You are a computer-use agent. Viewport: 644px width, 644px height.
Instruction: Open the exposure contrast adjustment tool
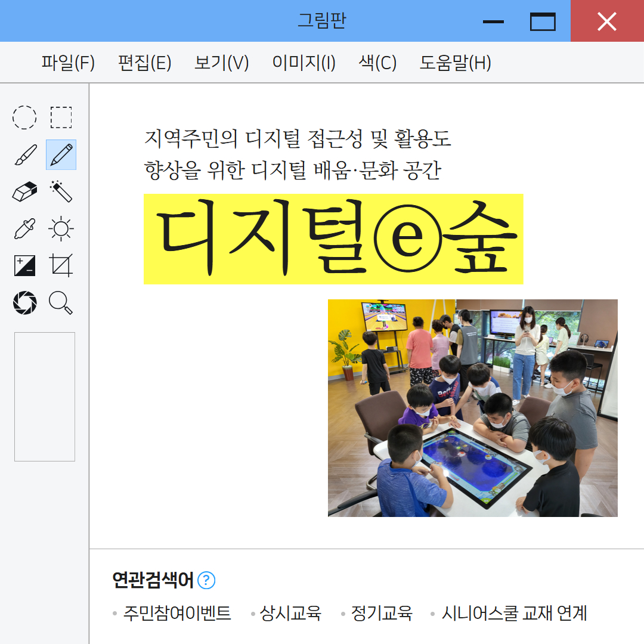coord(24,265)
